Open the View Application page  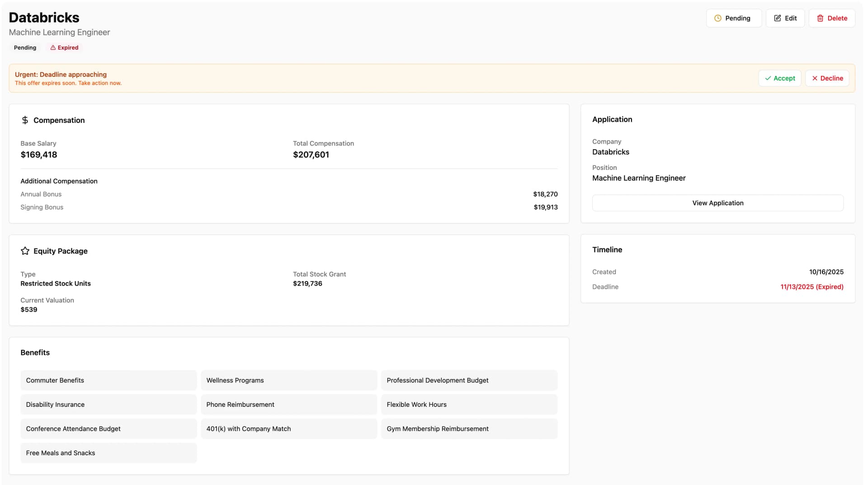(x=717, y=203)
